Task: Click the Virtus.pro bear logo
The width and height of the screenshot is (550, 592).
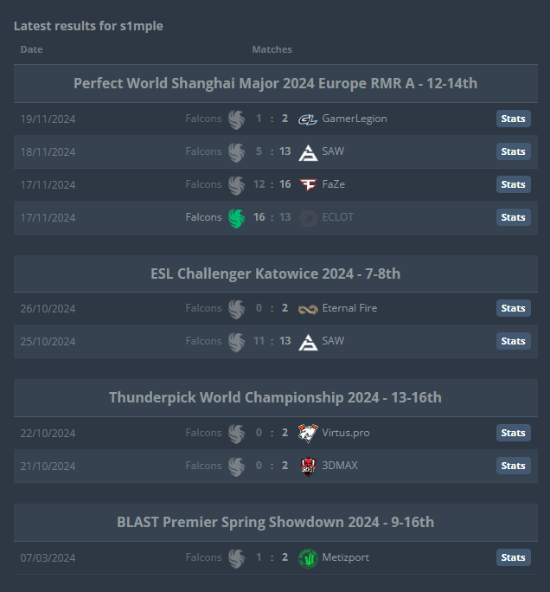Action: click(308, 433)
